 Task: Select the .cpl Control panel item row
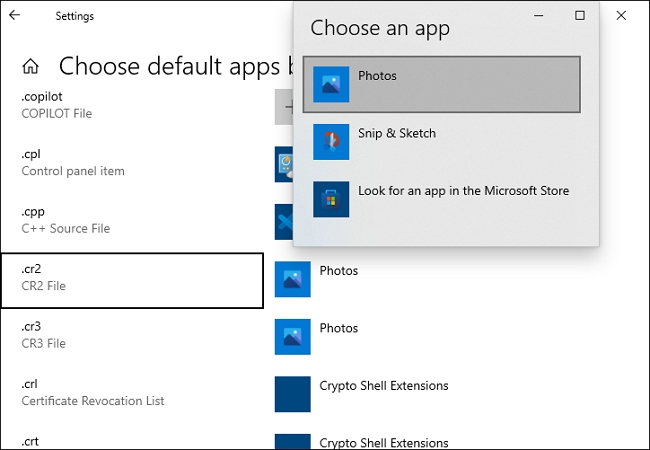(132, 162)
